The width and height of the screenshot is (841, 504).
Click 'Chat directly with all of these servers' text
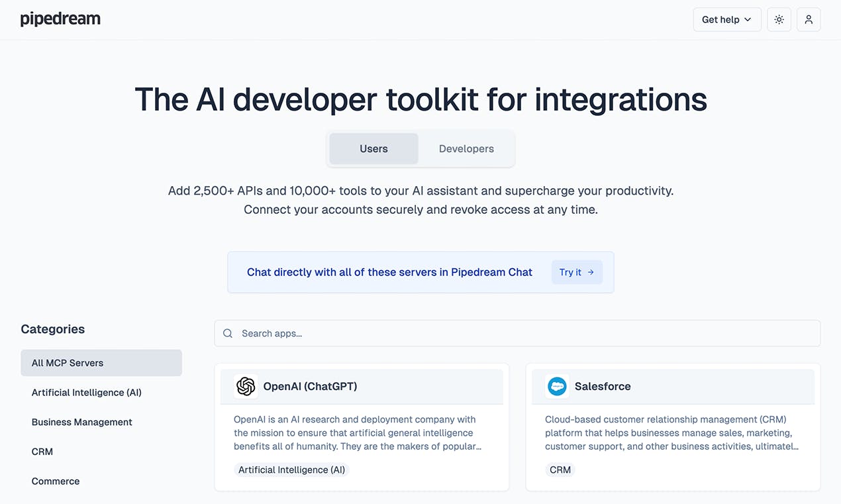[x=389, y=272]
